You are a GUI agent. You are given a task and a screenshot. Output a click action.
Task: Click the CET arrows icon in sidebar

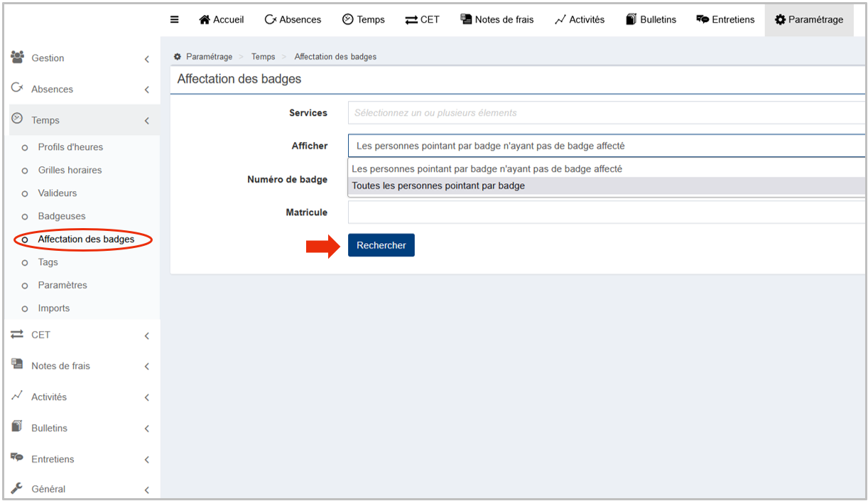pos(18,334)
